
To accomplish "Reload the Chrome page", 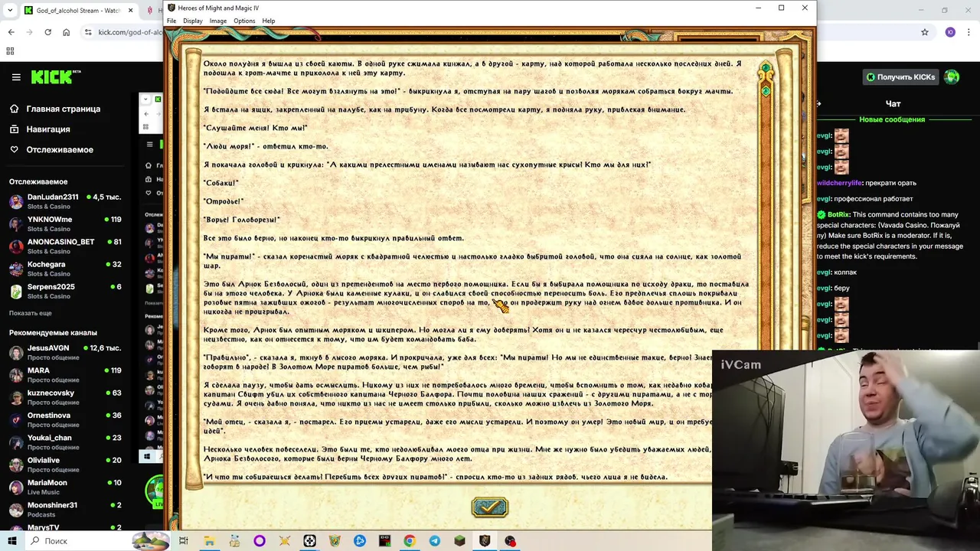I will pos(47,32).
